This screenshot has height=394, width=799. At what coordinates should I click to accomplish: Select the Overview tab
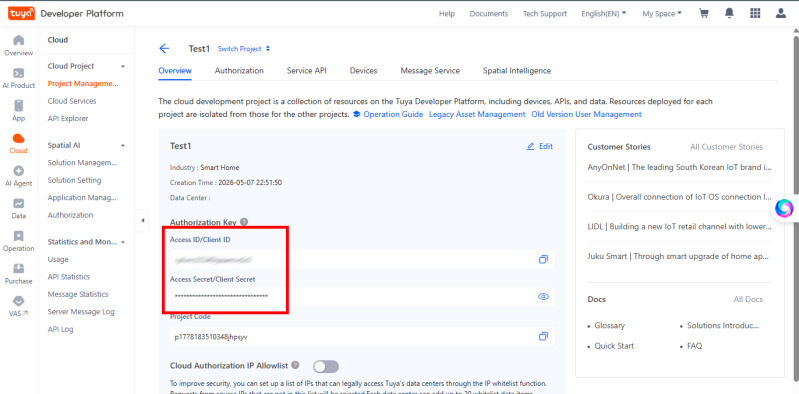tap(175, 71)
